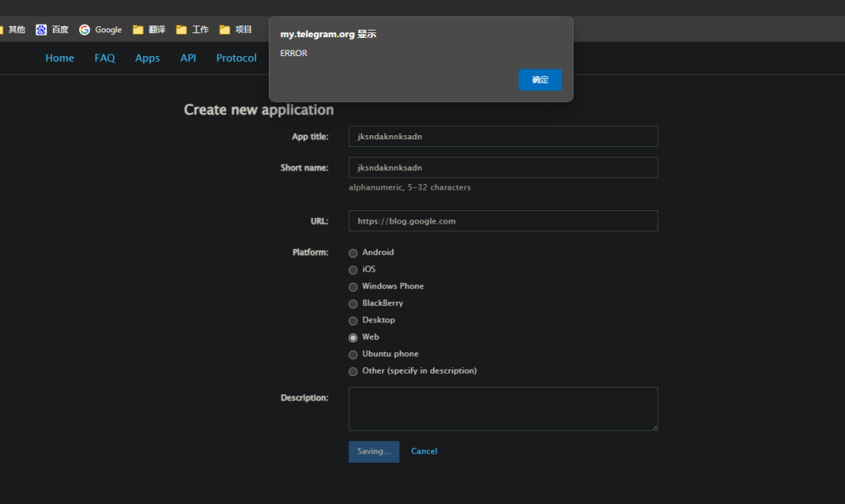
Task: Open the 翻译 bookmark folder
Action: [x=149, y=30]
